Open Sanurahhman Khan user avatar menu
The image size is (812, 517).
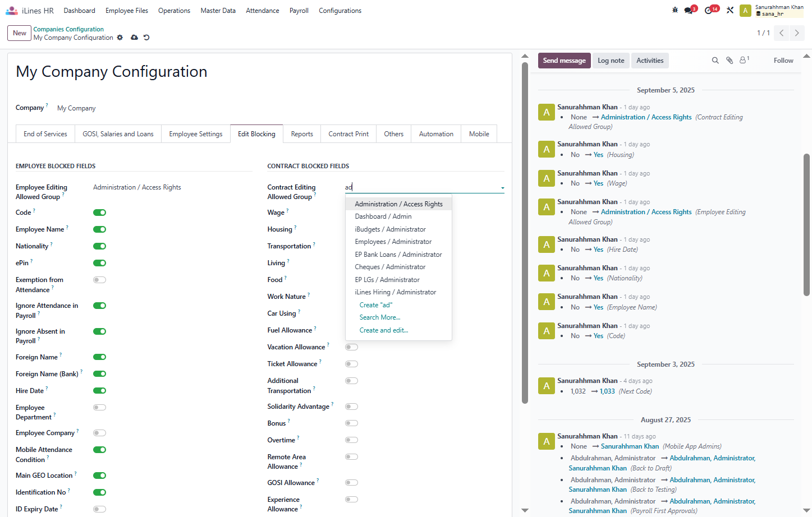745,11
